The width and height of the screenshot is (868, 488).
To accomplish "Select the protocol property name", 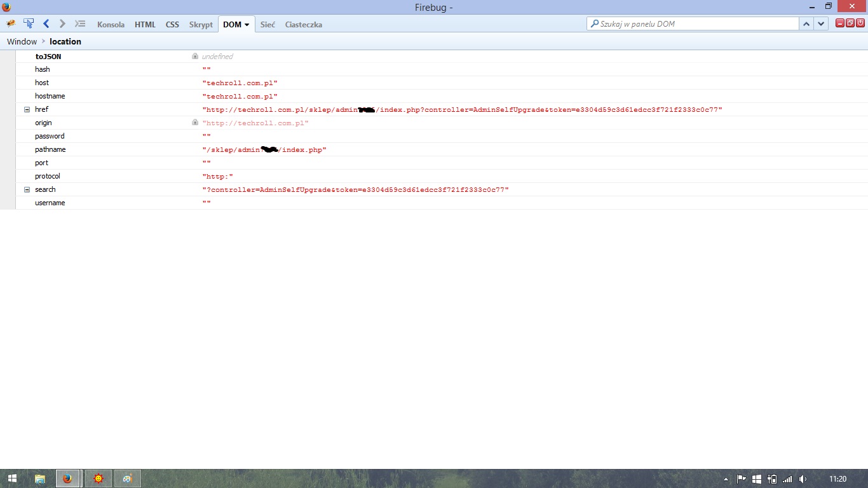I will tap(48, 176).
